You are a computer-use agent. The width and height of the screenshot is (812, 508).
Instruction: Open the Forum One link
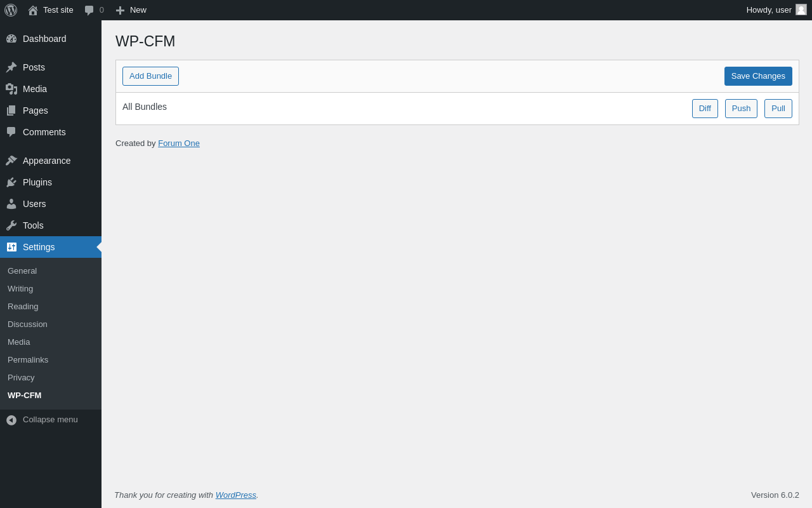click(179, 144)
